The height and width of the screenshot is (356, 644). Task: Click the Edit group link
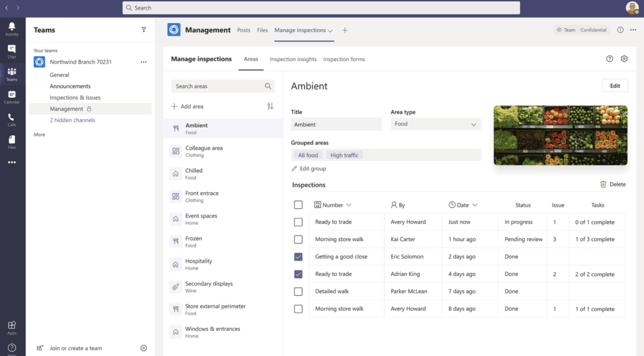[309, 169]
